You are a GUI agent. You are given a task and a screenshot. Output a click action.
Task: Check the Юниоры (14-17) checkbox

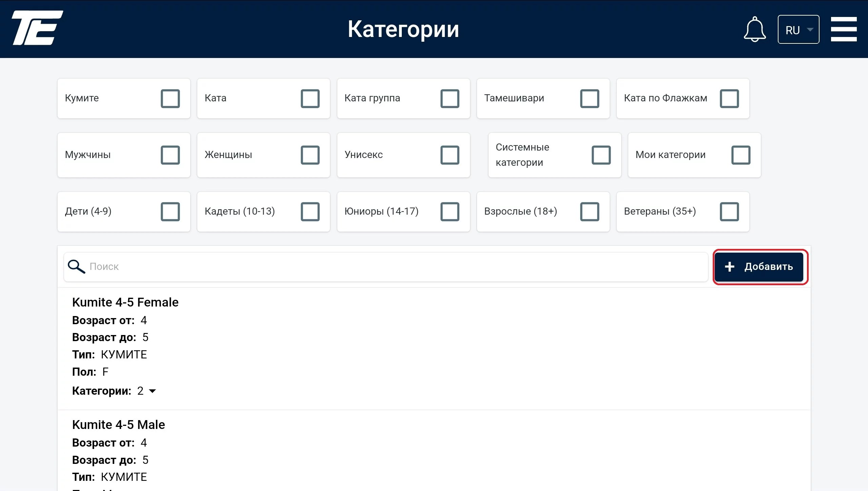[x=450, y=212]
